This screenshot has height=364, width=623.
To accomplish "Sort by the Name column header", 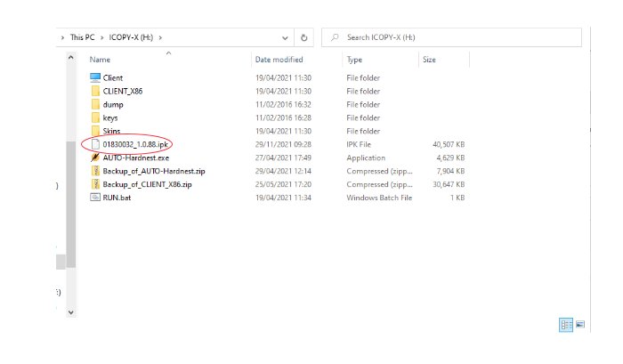I will pyautogui.click(x=100, y=60).
